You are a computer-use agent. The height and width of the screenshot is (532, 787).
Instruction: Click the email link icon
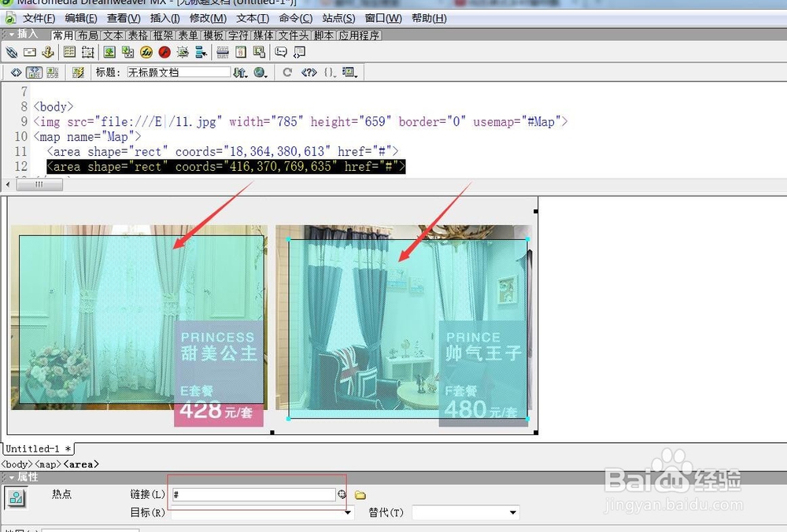tap(30, 52)
